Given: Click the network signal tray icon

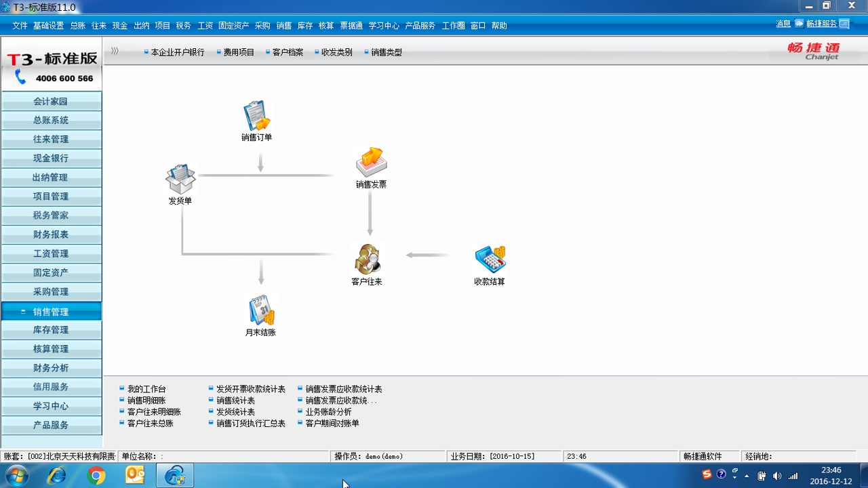Looking at the screenshot, I should pos(793,476).
